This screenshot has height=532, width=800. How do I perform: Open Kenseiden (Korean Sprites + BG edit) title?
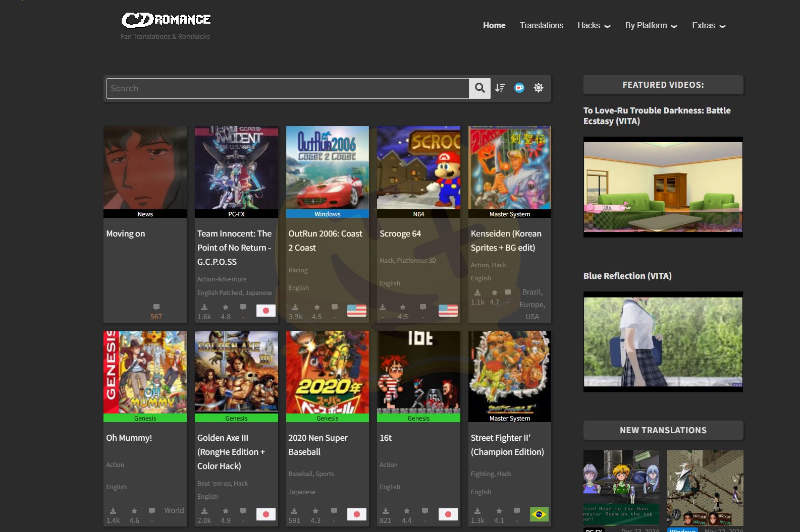506,241
